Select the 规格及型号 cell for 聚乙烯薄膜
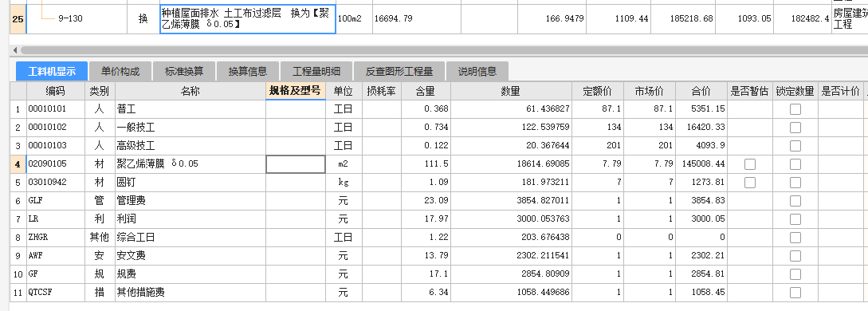Image resolution: width=868 pixels, height=311 pixels. (x=296, y=163)
